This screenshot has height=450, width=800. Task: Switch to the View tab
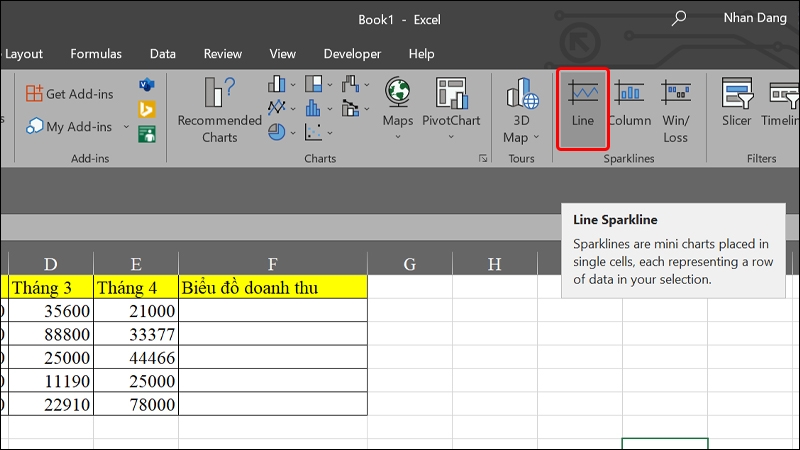pos(282,54)
